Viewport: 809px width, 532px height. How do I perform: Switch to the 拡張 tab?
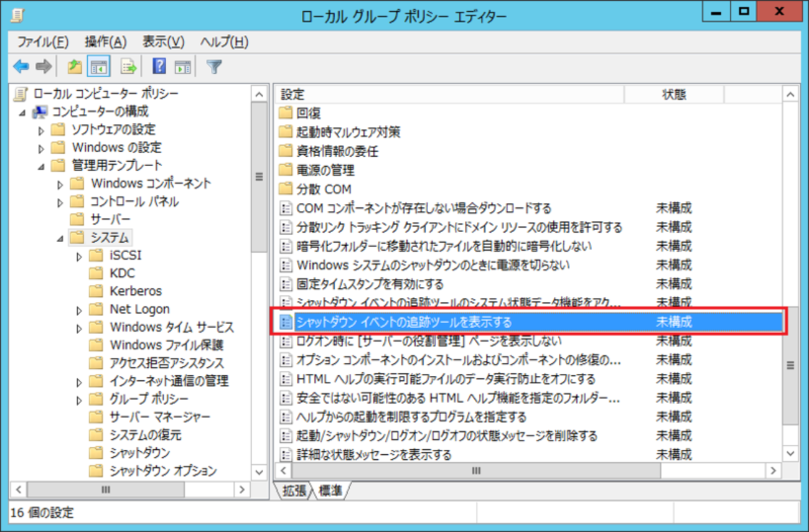click(x=294, y=490)
